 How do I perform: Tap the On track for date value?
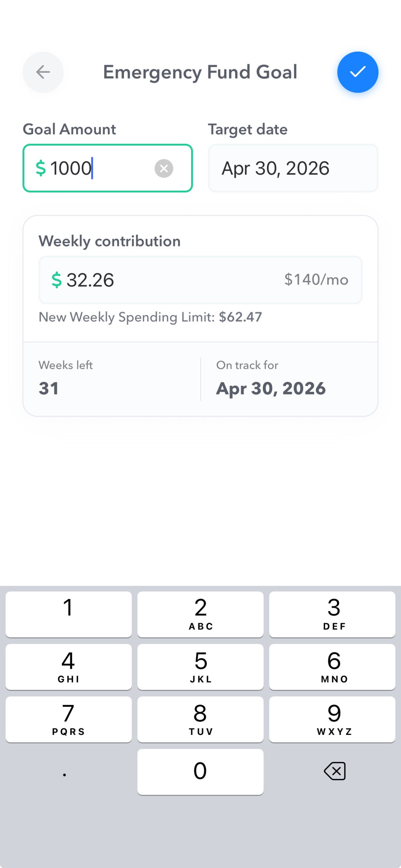click(x=271, y=389)
